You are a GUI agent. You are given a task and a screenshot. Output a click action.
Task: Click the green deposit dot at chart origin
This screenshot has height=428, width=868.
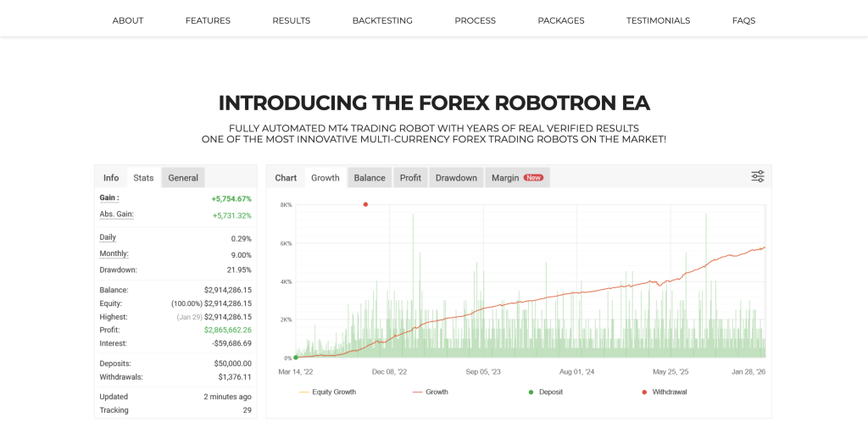click(295, 358)
